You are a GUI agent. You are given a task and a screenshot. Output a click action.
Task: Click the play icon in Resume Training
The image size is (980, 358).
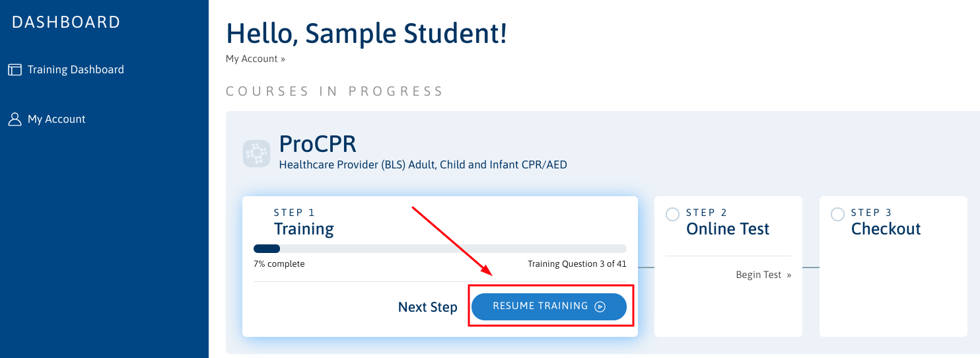[600, 306]
